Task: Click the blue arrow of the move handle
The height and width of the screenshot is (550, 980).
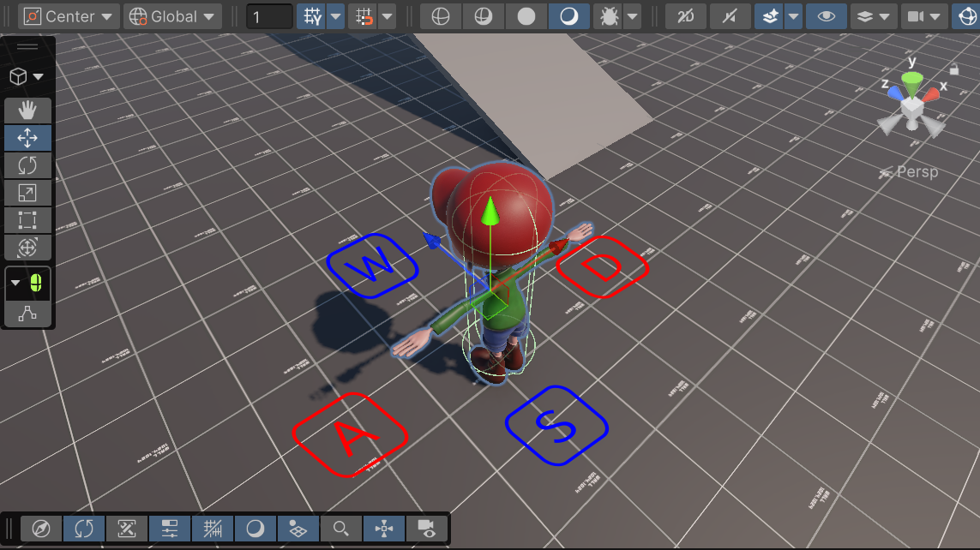Action: point(432,241)
